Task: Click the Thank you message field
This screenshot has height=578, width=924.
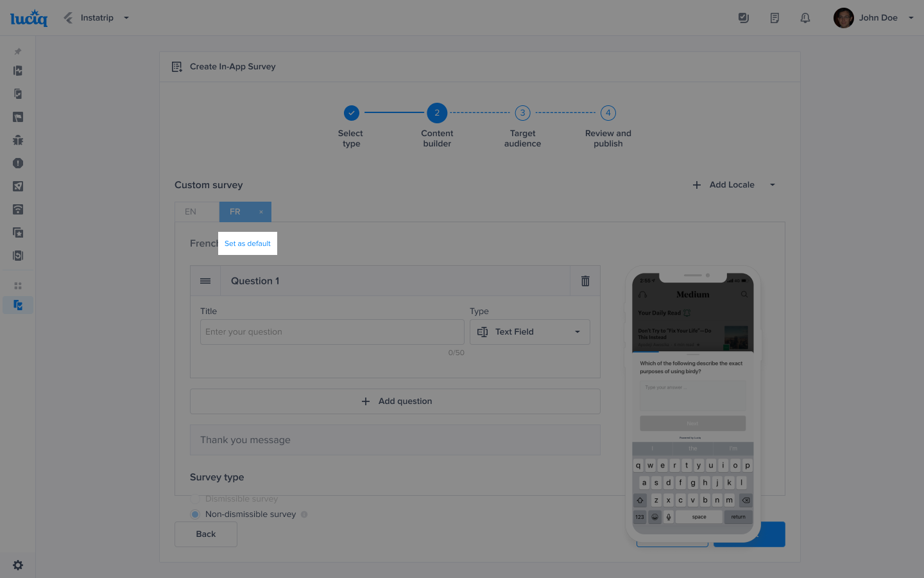Action: coord(395,440)
